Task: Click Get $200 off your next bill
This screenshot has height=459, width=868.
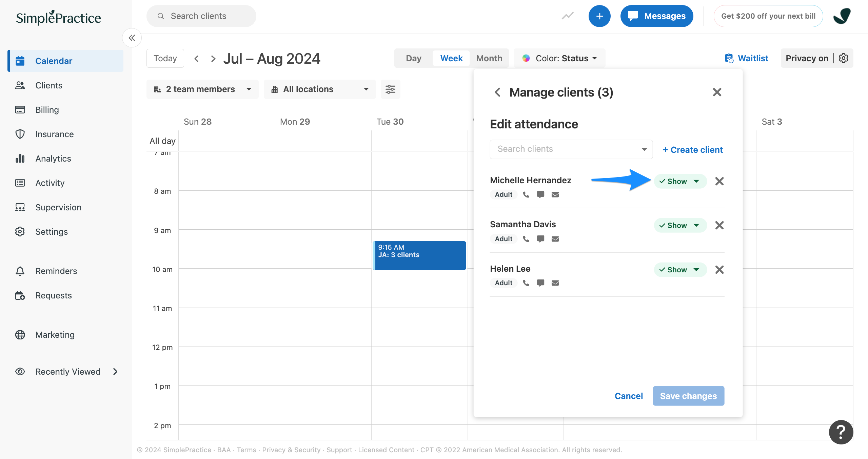Action: (768, 16)
